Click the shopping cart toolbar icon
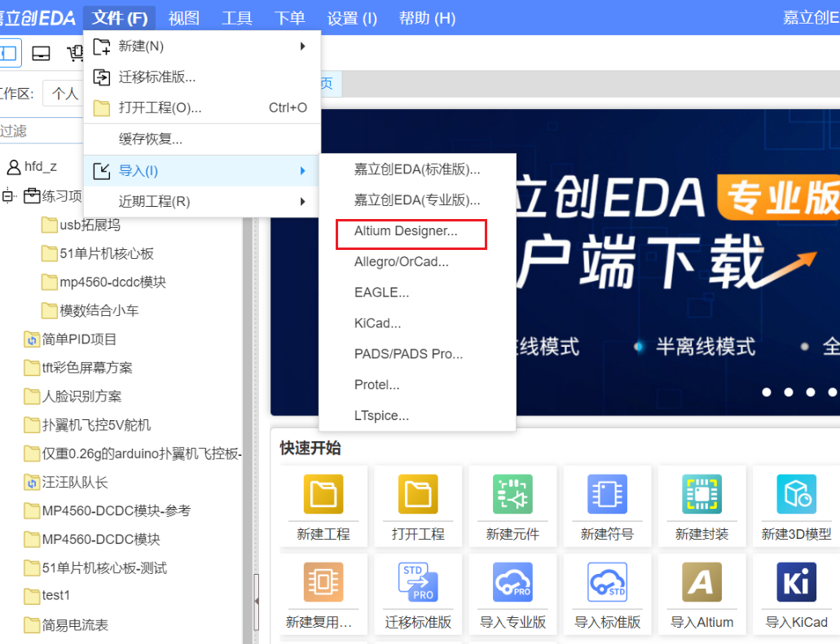Viewport: 840px width, 644px height. 75,53
